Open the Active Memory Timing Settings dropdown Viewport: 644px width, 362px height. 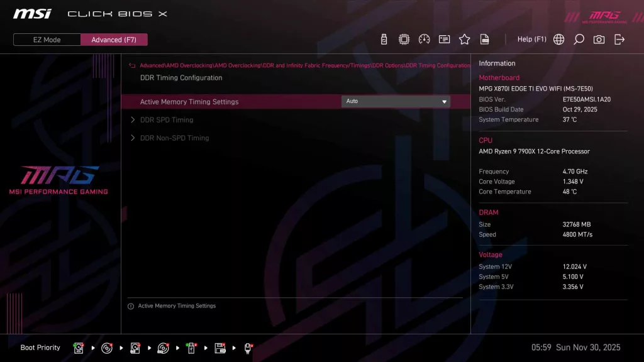click(x=444, y=101)
